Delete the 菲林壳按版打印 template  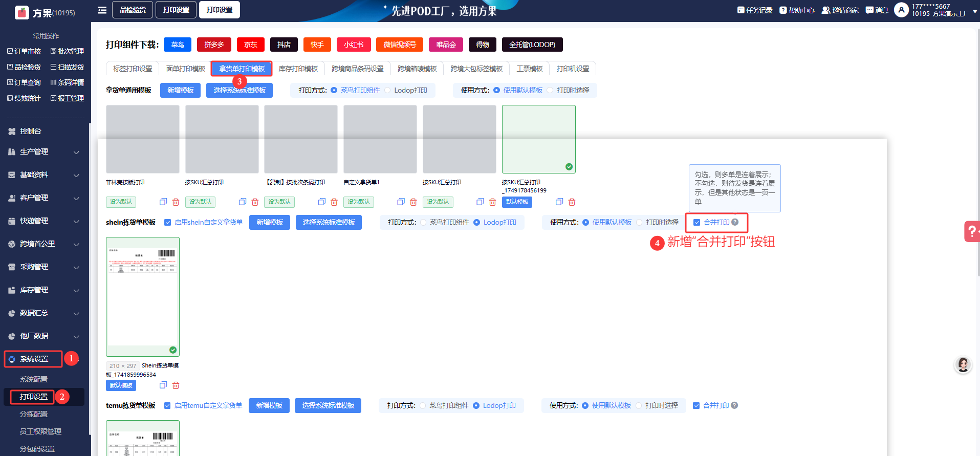click(176, 202)
